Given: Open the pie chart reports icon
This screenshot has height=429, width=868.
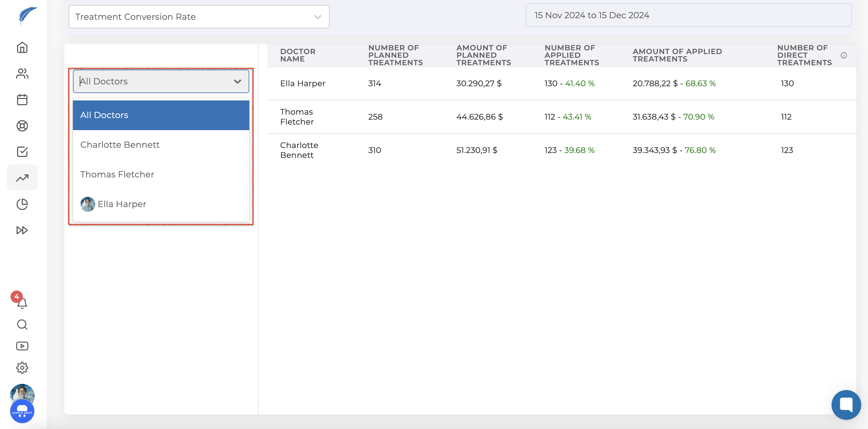Looking at the screenshot, I should [22, 204].
